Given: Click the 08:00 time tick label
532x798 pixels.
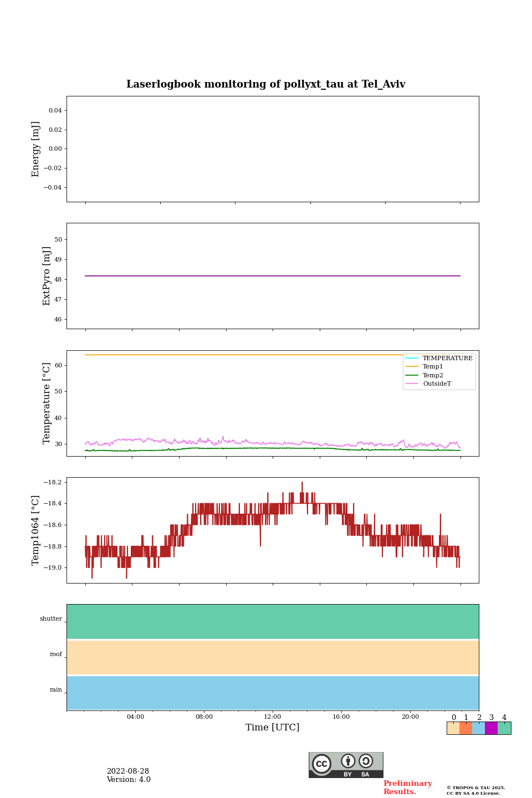Looking at the screenshot, I should click(204, 717).
